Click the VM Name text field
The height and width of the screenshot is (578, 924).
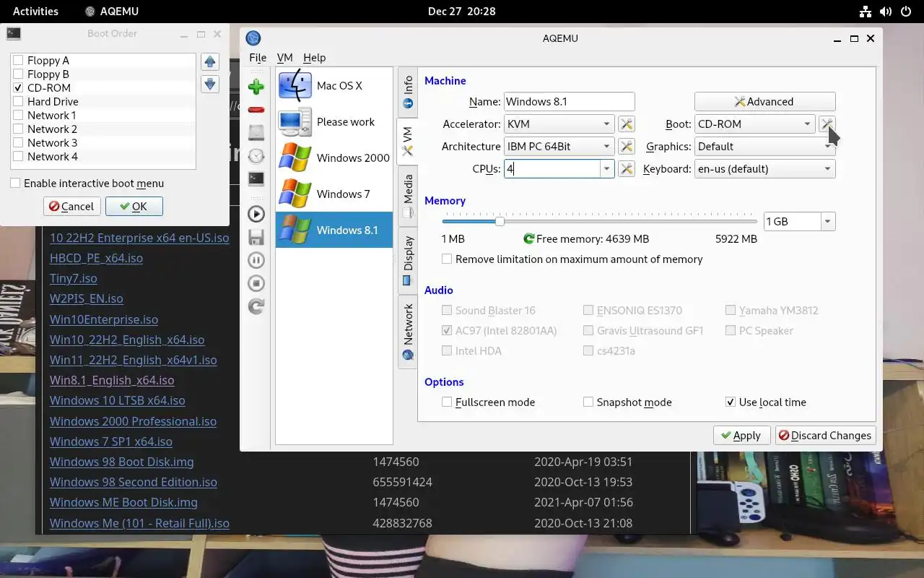tap(569, 102)
